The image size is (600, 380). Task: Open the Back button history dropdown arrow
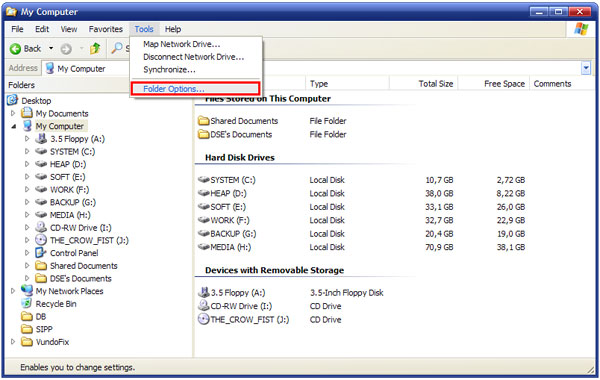click(x=51, y=49)
